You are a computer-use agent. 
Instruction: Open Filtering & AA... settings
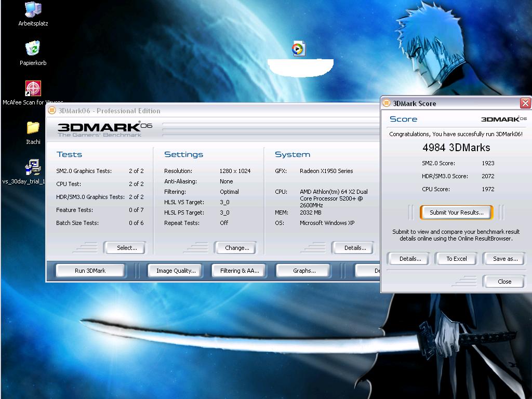point(239,271)
